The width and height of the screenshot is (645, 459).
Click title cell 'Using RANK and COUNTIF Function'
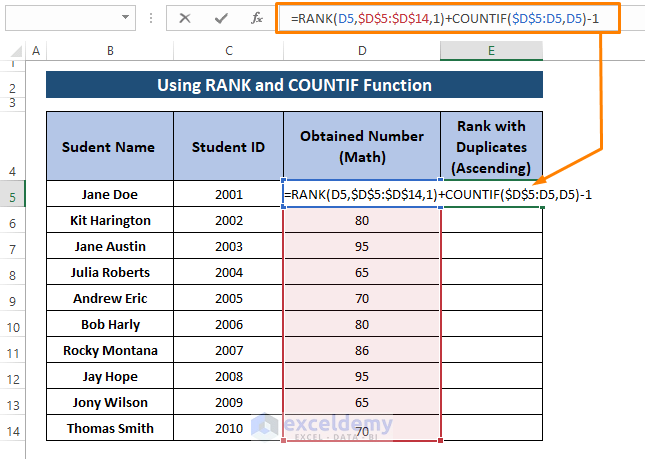click(x=294, y=85)
